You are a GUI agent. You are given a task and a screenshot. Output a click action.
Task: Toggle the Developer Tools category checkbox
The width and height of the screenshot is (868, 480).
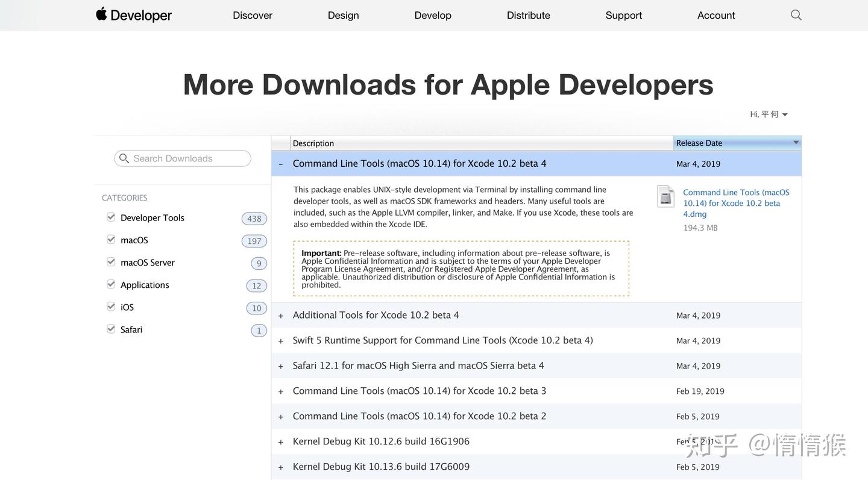pyautogui.click(x=111, y=217)
